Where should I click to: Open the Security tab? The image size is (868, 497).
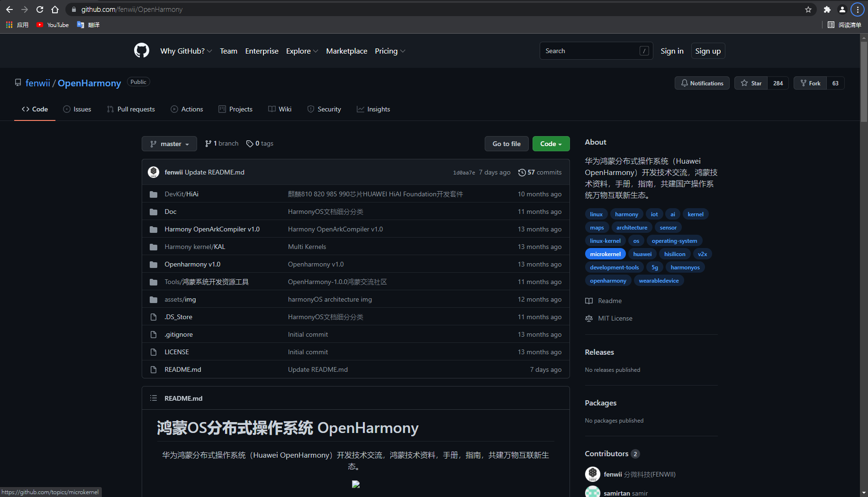324,109
